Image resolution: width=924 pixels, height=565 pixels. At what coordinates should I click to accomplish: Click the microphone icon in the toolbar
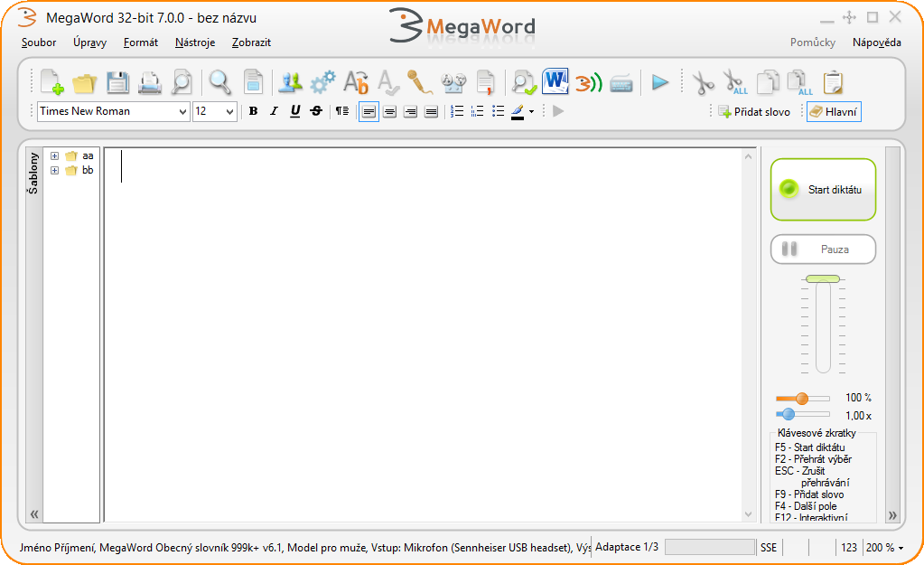[420, 82]
